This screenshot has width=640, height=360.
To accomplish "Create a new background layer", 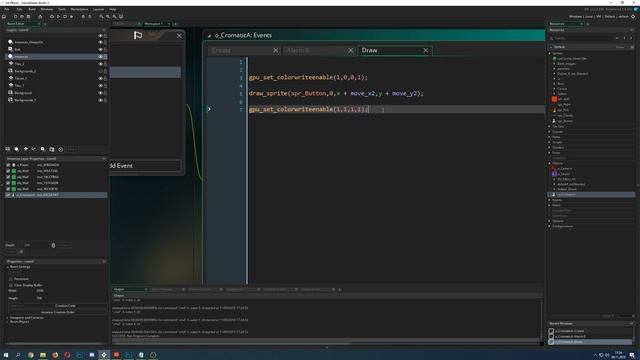I will (x=7, y=149).
